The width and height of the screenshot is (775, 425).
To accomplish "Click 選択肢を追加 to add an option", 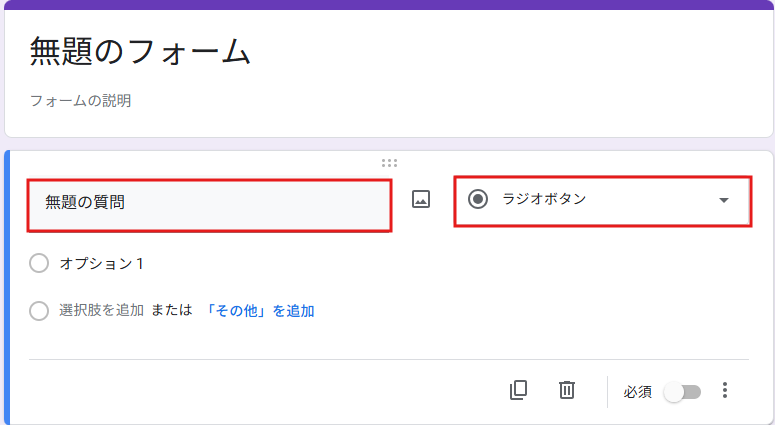I will click(x=101, y=310).
